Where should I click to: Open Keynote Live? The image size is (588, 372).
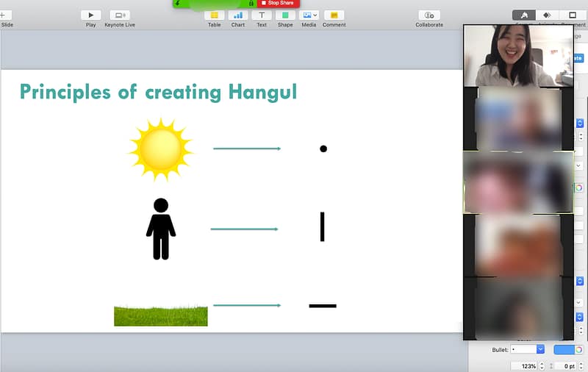[x=120, y=15]
